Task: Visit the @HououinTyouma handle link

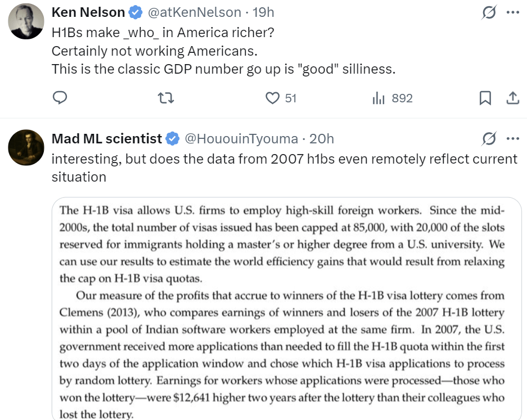Action: pos(242,138)
